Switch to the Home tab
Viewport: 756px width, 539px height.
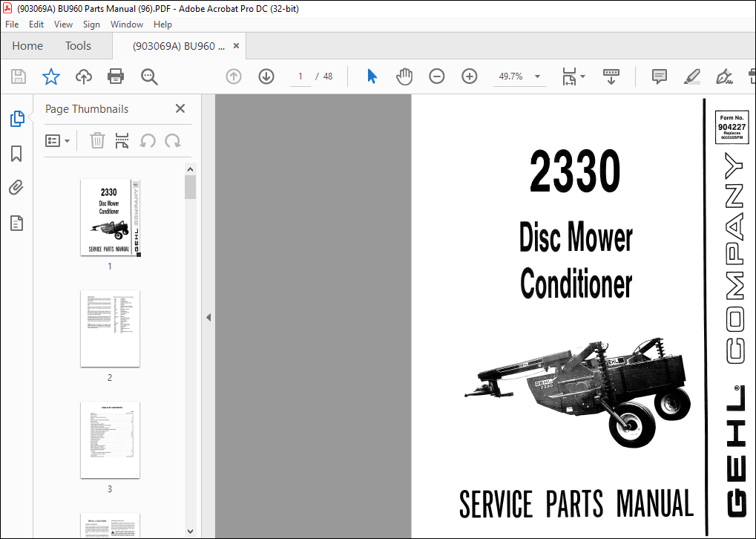click(27, 46)
